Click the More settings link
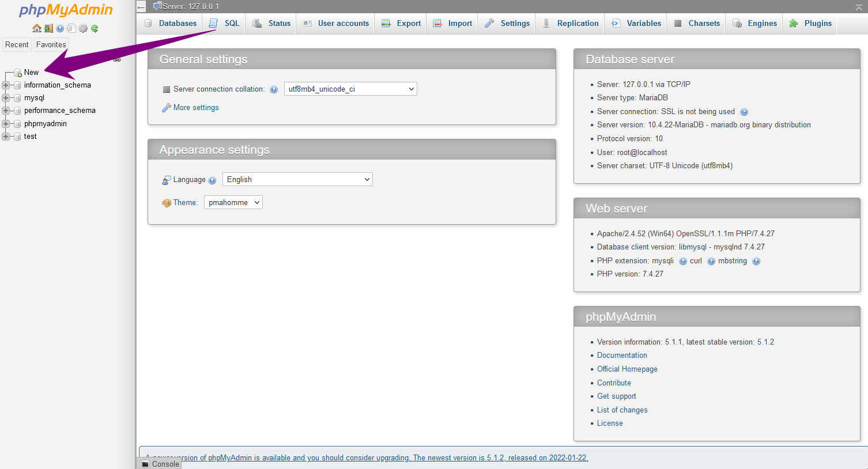868x469 pixels. pos(196,108)
